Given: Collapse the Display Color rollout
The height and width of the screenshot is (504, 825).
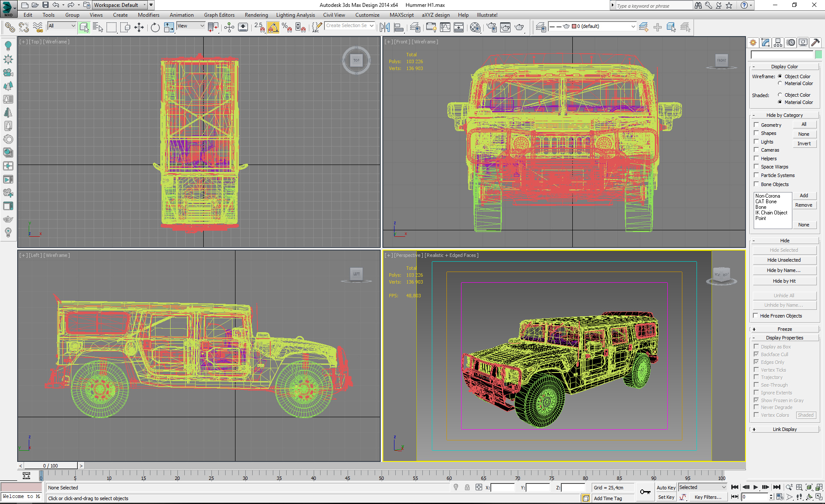Looking at the screenshot, I should click(785, 67).
